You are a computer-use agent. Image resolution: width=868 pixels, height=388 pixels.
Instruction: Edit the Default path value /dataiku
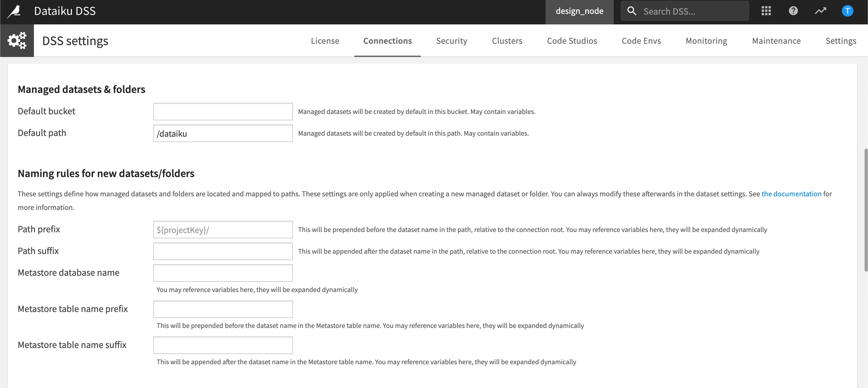coord(222,133)
